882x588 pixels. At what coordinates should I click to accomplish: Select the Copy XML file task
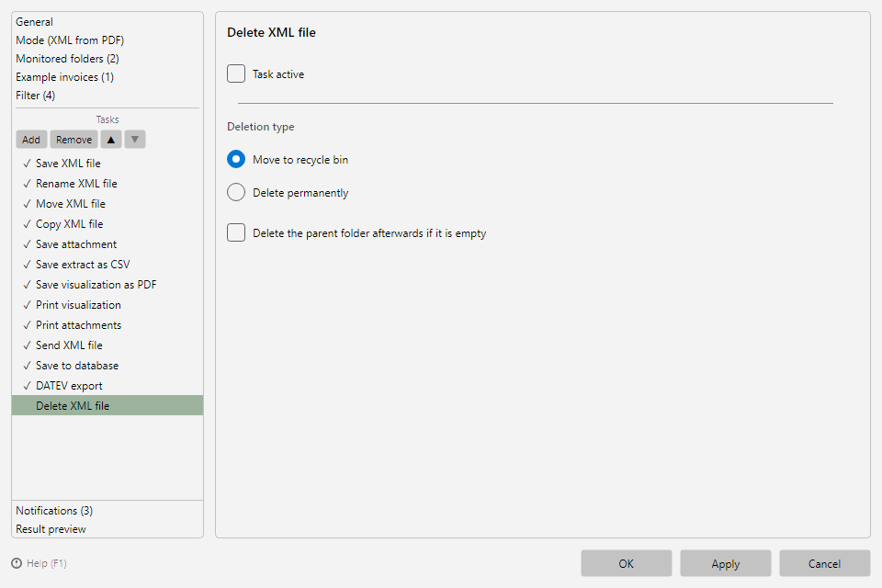(70, 224)
